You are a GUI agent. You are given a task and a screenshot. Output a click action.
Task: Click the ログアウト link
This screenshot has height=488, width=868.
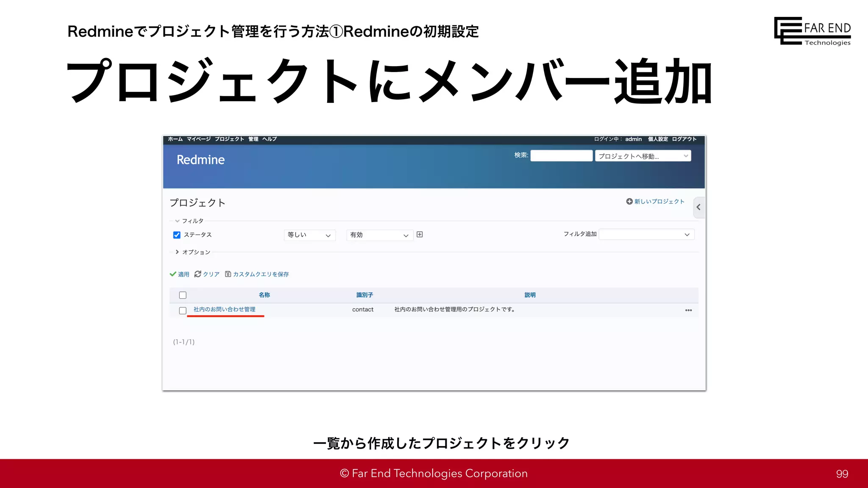click(x=684, y=139)
